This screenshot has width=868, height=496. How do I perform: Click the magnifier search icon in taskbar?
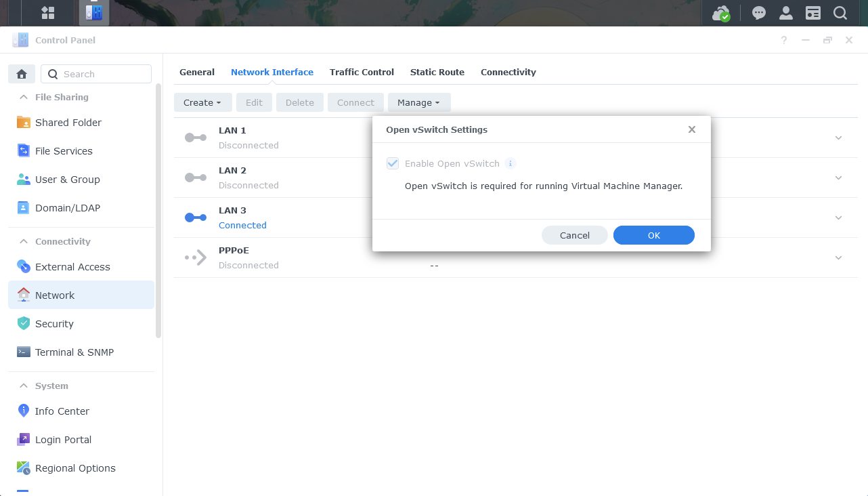click(x=840, y=13)
